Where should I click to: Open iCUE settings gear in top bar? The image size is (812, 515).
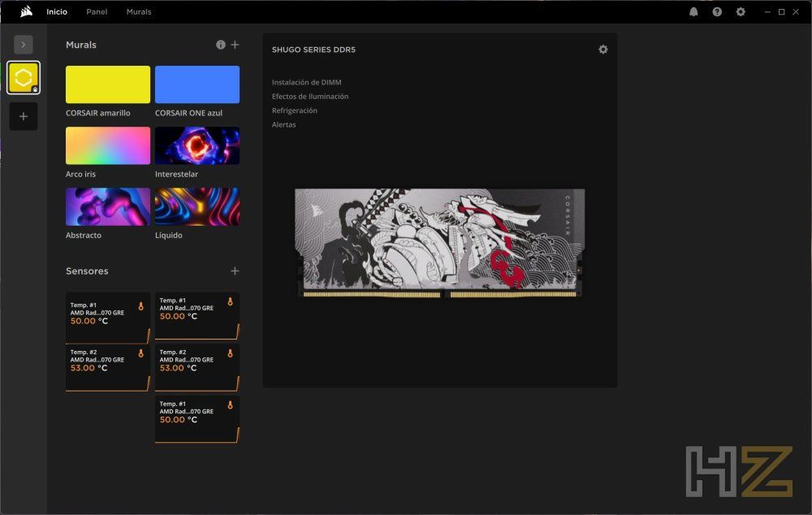pyautogui.click(x=741, y=11)
